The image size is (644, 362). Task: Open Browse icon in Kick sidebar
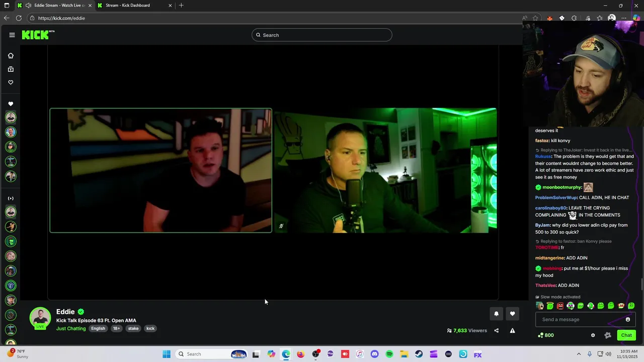coord(11,69)
